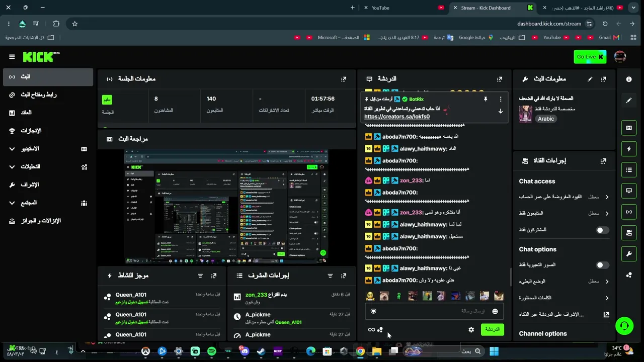This screenshot has width=644, height=362.
Task: Expand the التحليلات sidebar section
Action: point(47,166)
